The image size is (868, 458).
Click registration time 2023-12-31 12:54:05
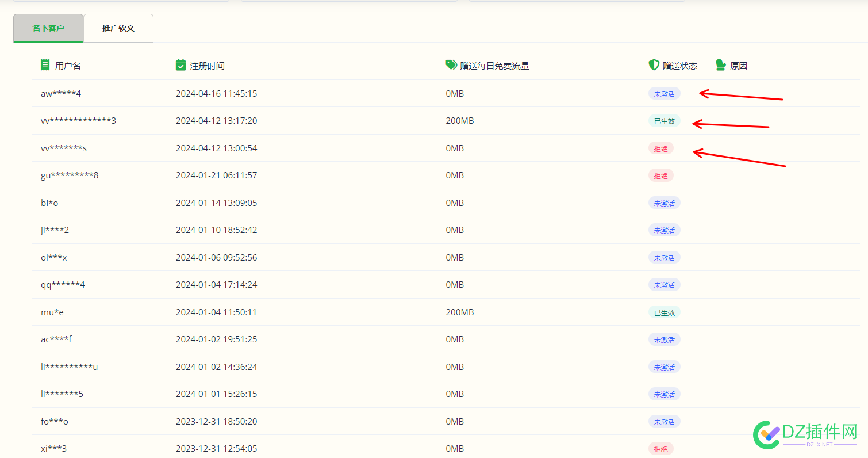[217, 449]
